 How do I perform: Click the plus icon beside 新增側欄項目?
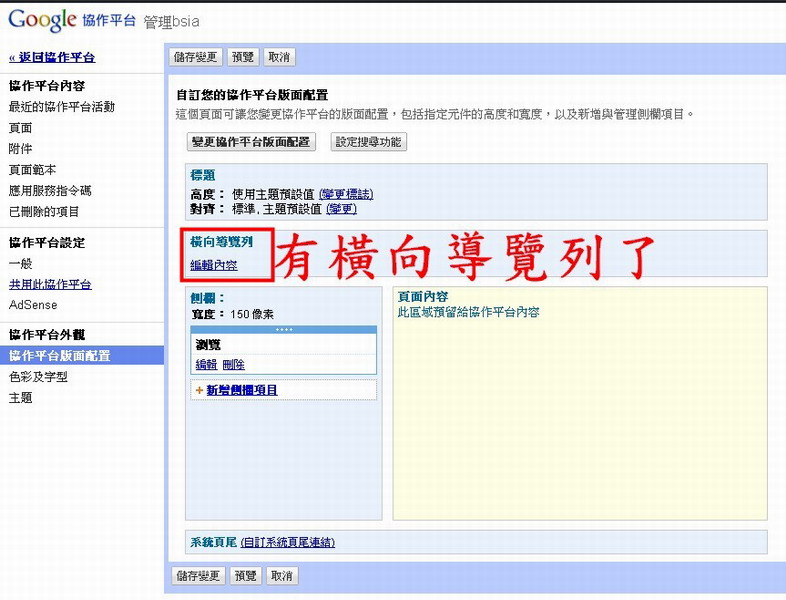point(199,390)
